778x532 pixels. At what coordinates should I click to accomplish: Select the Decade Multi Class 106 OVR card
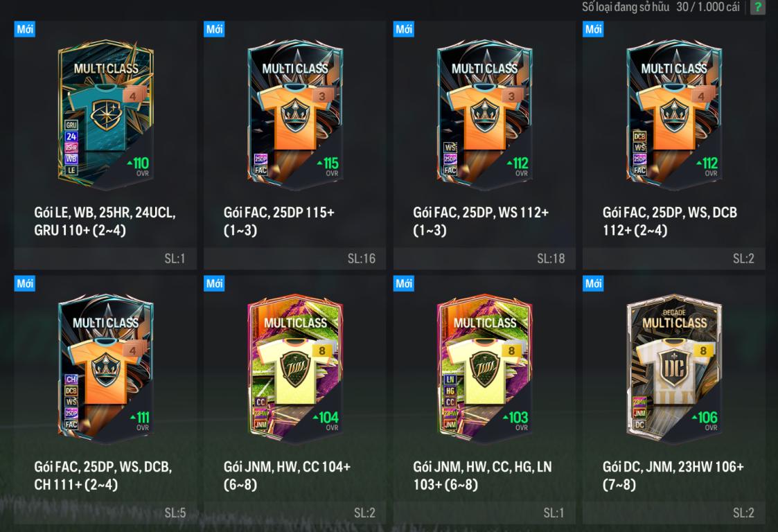pos(674,369)
